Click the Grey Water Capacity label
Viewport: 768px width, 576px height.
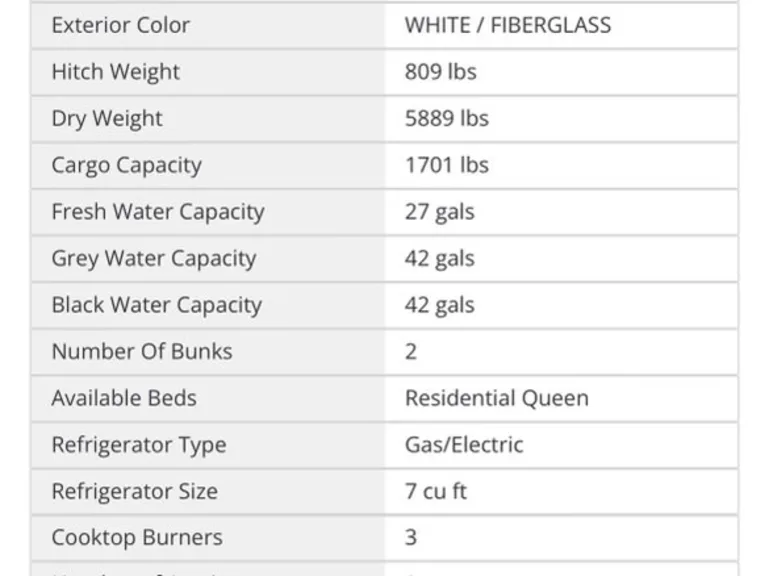click(154, 259)
